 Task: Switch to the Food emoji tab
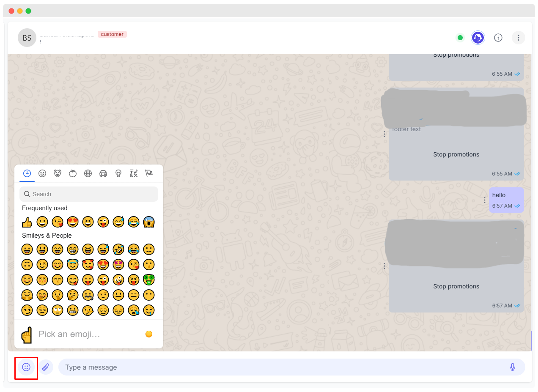pos(73,173)
